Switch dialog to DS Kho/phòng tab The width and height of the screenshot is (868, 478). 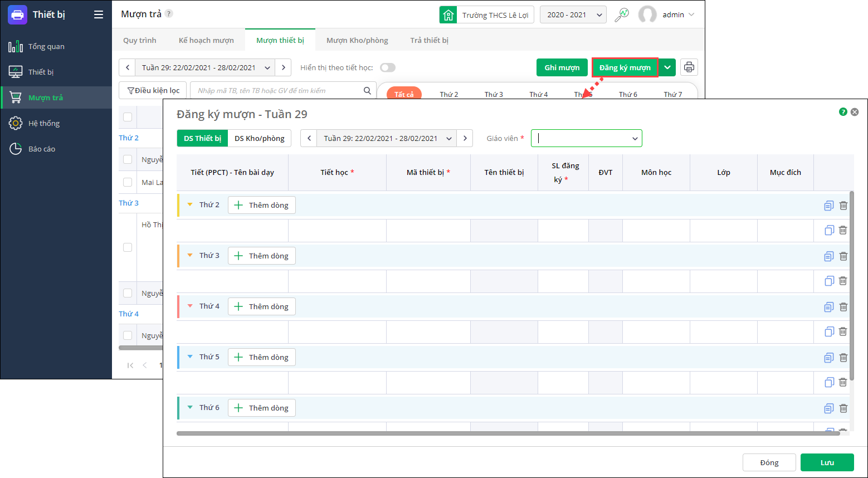pyautogui.click(x=260, y=138)
